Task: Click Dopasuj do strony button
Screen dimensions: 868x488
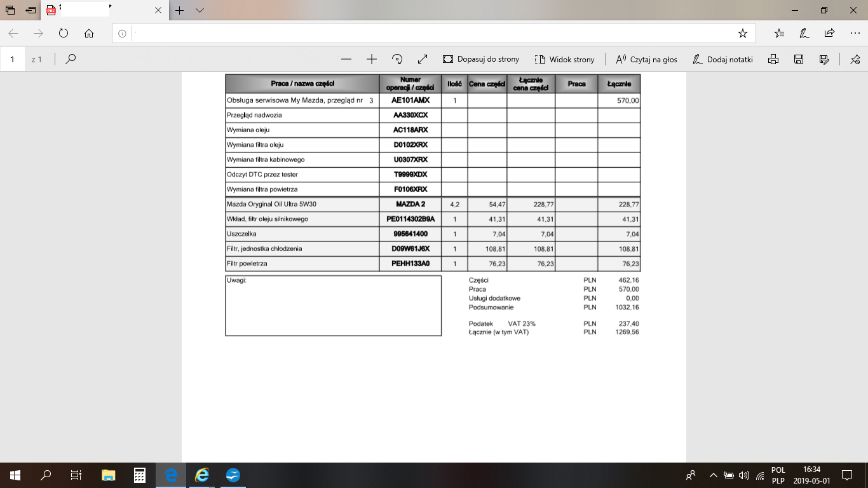Action: (x=481, y=59)
